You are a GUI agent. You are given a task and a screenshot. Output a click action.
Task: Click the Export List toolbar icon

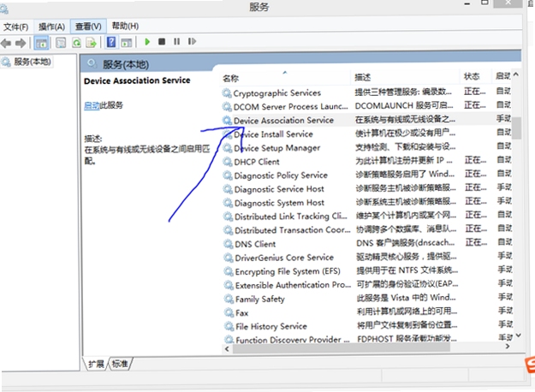tap(91, 43)
